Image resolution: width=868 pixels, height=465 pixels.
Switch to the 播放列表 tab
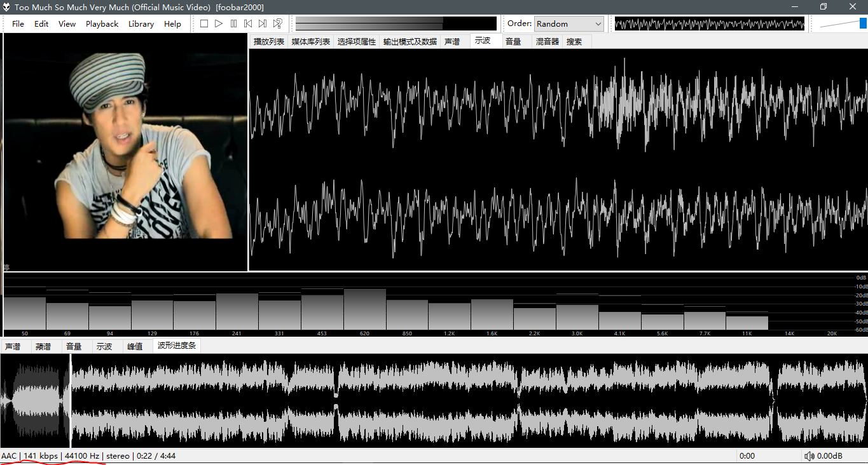(x=268, y=41)
